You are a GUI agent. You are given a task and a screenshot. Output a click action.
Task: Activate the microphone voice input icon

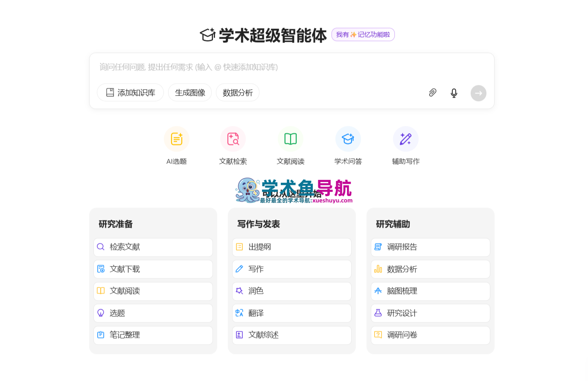click(x=454, y=93)
